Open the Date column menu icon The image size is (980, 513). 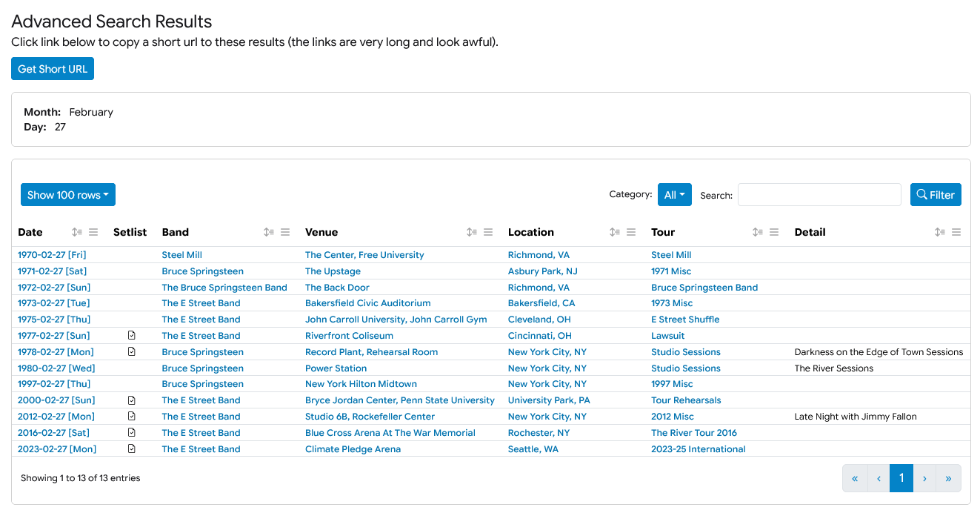(x=93, y=232)
